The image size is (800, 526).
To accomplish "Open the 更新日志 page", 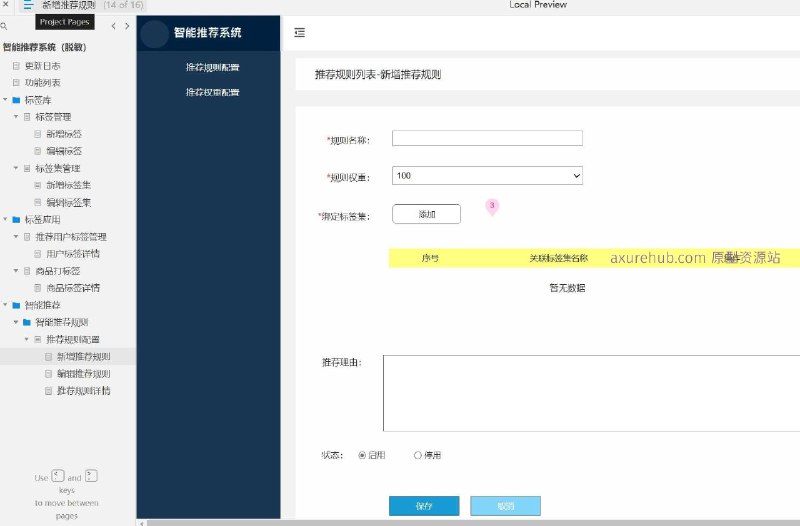I will pyautogui.click(x=42, y=66).
